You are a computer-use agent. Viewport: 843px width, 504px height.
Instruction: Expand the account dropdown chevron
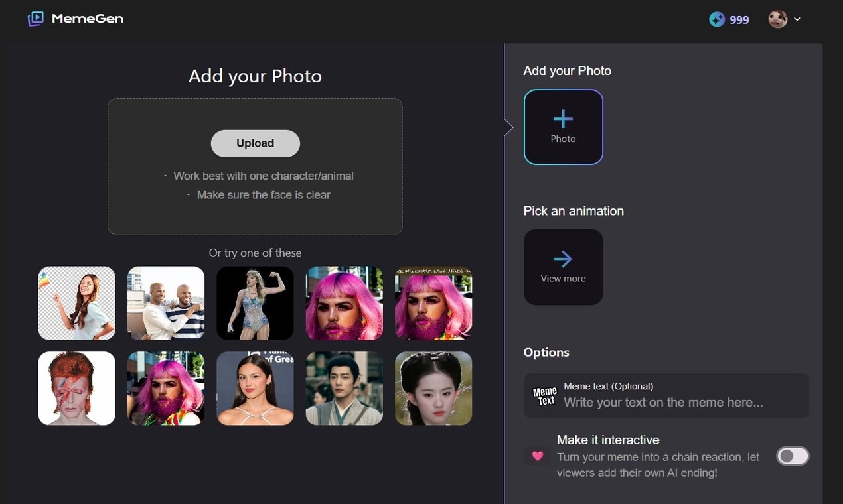(797, 19)
